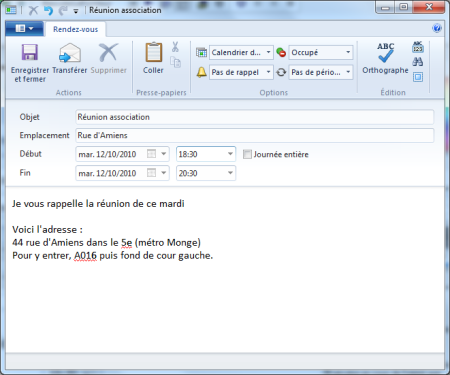This screenshot has width=450, height=375.
Task: Click the calendar icon beside Calendrier dropdown
Action: pyautogui.click(x=201, y=52)
